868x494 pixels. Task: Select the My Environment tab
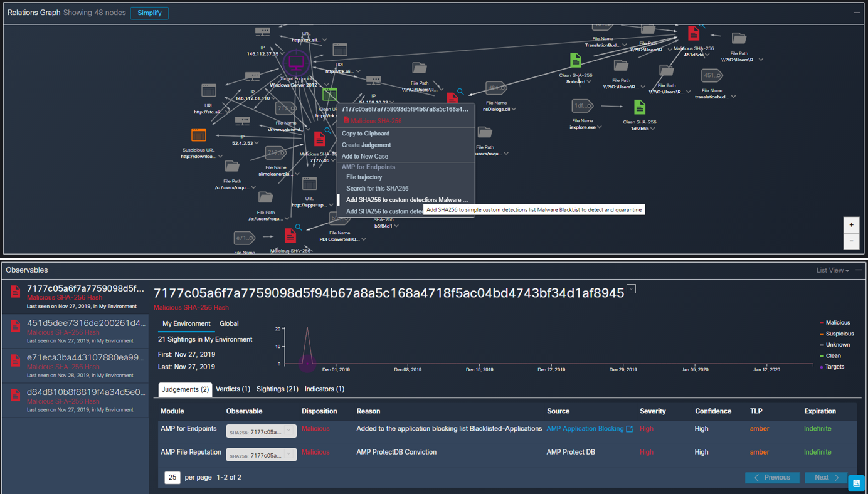186,323
